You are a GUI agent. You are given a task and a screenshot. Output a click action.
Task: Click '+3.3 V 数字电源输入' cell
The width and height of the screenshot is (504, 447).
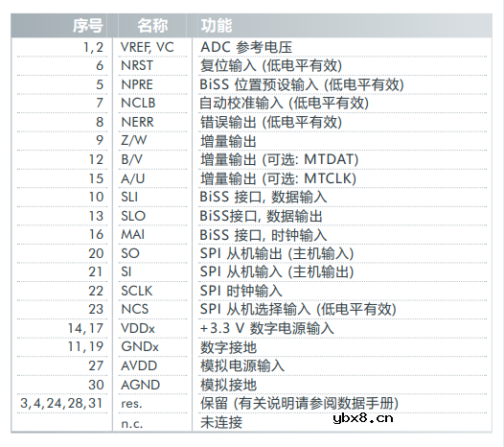(x=267, y=328)
